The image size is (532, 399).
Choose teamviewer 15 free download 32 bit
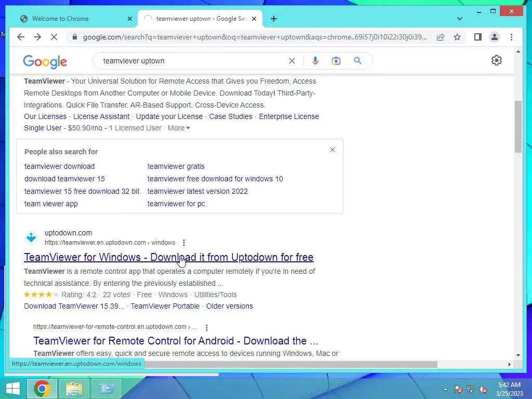[82, 191]
